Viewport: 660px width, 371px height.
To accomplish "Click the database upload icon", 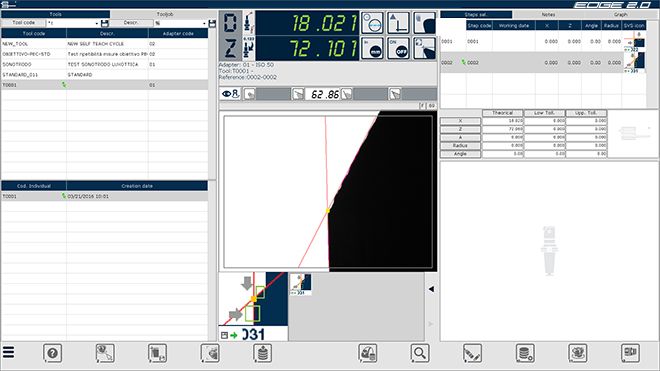I will (262, 353).
